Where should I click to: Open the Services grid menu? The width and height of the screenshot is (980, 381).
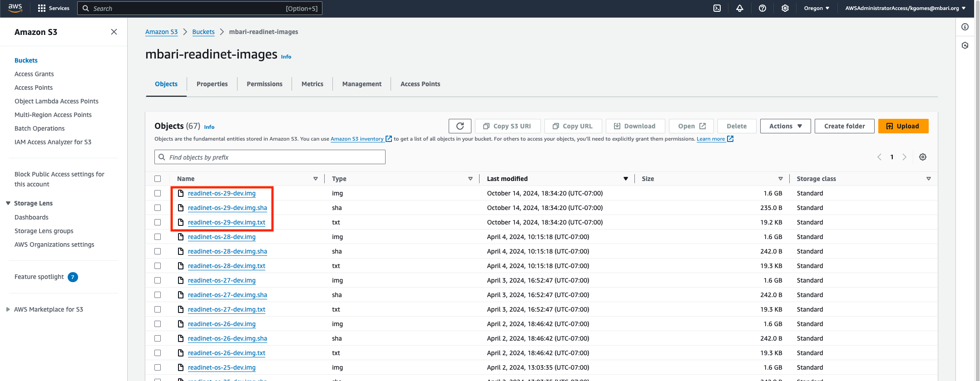[x=54, y=8]
